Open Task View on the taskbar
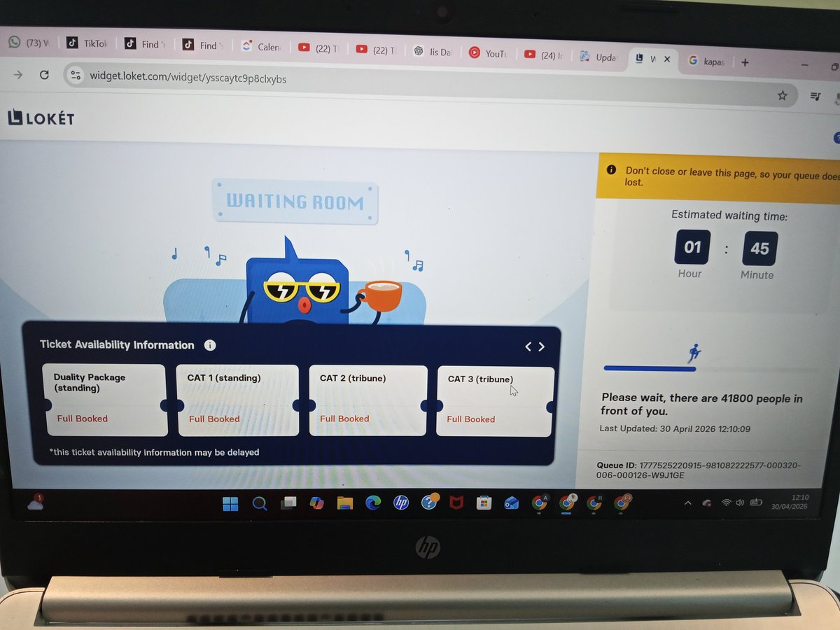 (288, 503)
